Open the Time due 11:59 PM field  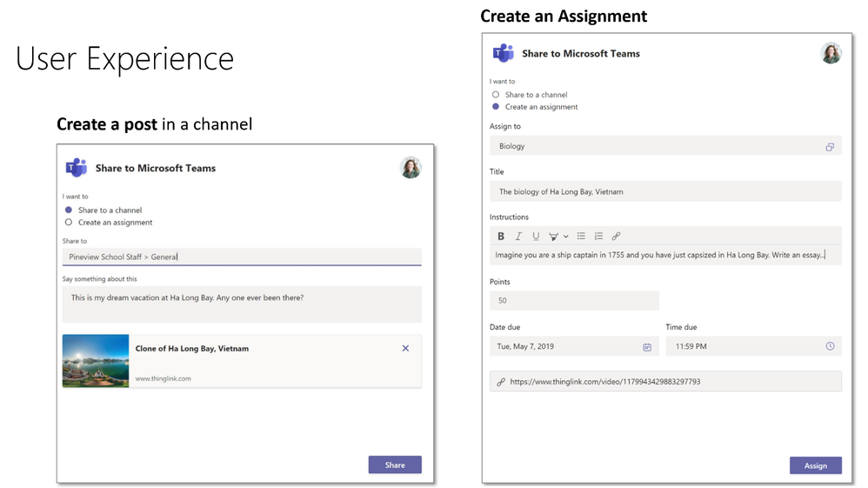tap(753, 346)
